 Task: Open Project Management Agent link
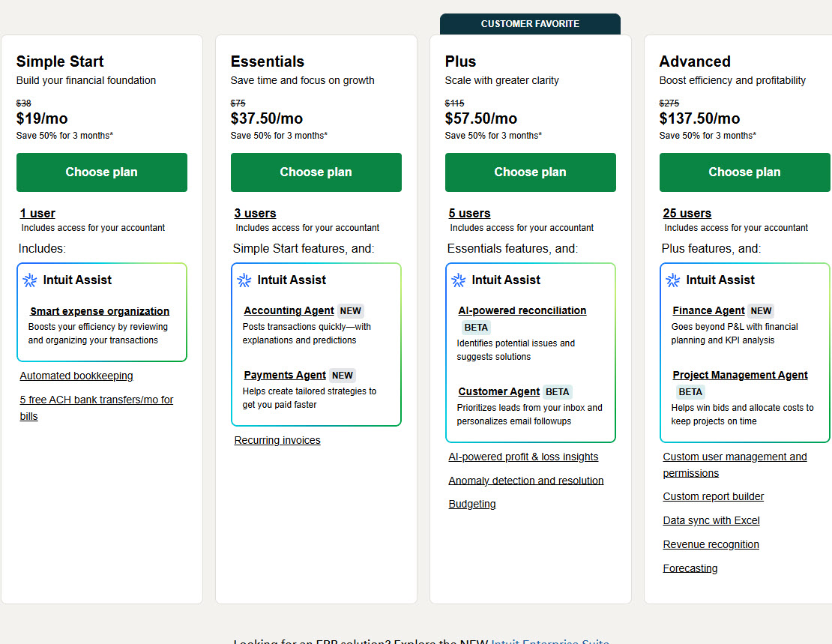coord(741,376)
